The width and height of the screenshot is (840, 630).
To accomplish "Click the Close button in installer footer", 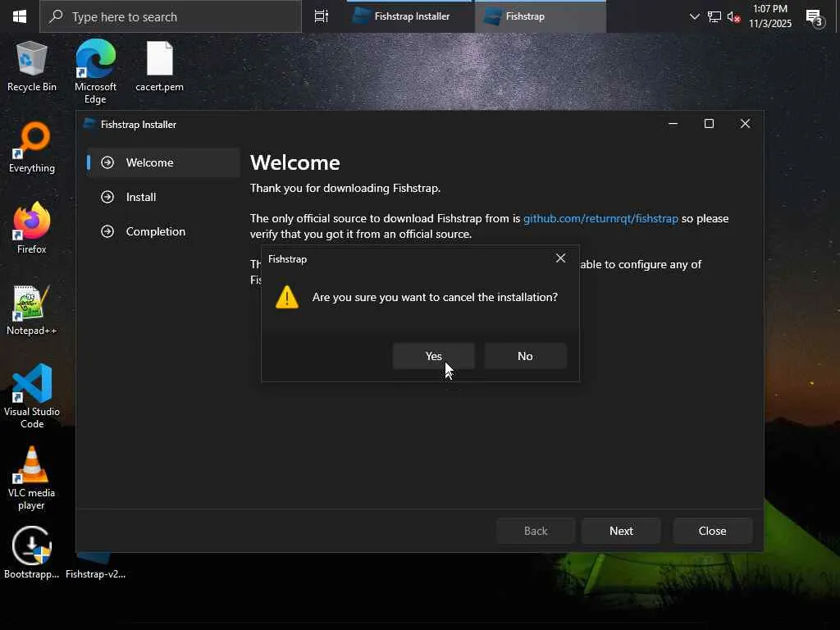I will click(x=712, y=531).
